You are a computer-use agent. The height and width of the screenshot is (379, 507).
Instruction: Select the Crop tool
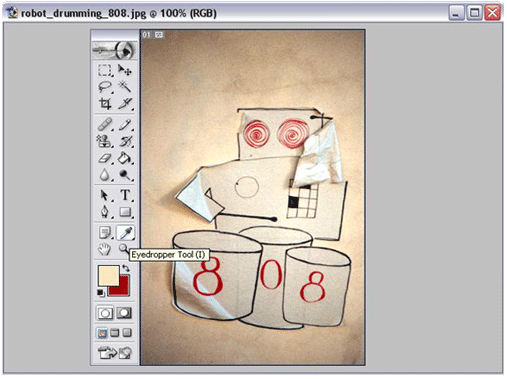pyautogui.click(x=105, y=104)
